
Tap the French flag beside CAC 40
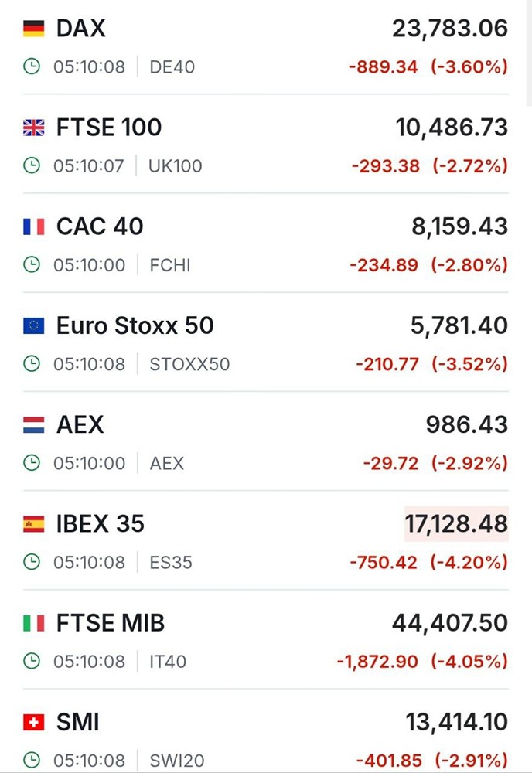[33, 227]
